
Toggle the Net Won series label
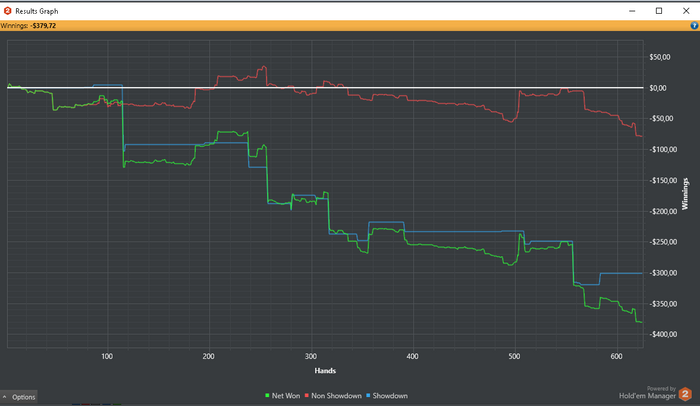(x=286, y=396)
